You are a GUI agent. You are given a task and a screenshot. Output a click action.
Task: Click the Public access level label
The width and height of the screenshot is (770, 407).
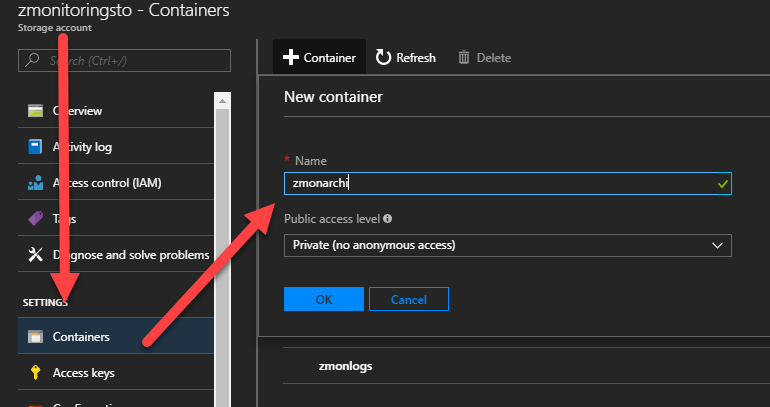point(332,218)
